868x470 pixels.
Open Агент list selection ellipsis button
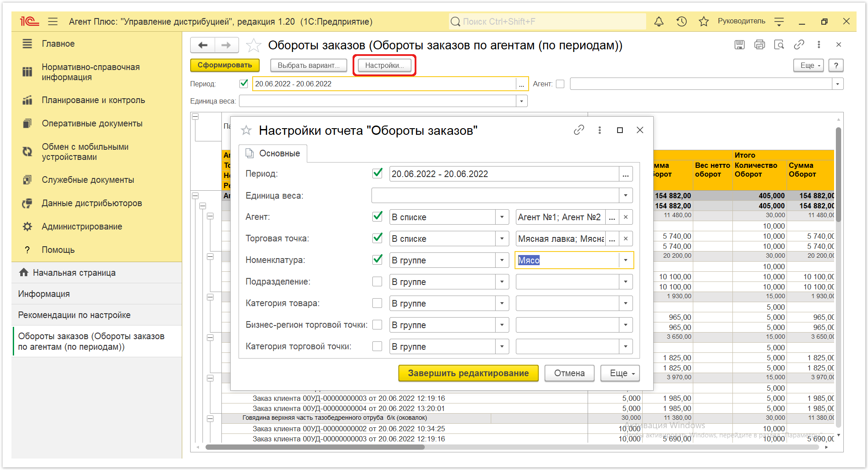pos(612,217)
